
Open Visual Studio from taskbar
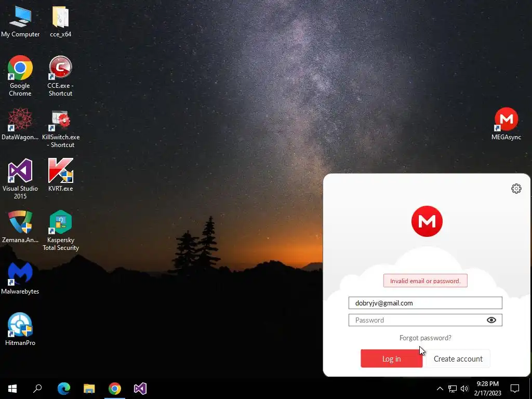(140, 389)
